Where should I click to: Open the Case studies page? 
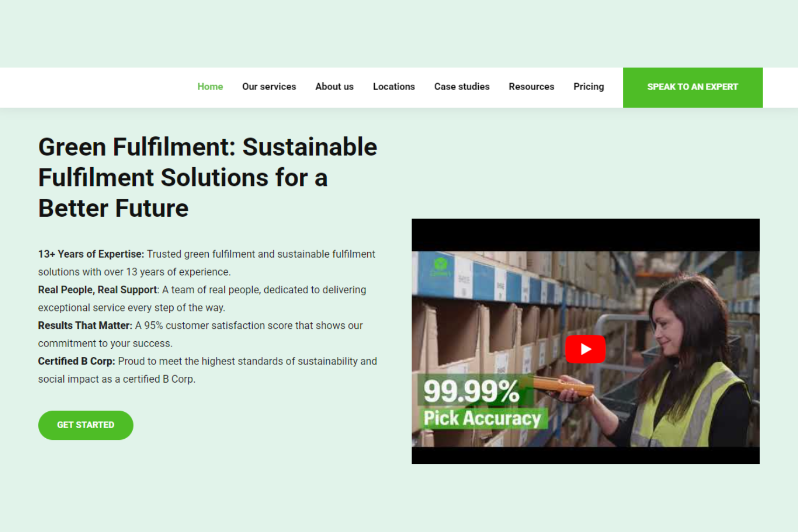462,87
